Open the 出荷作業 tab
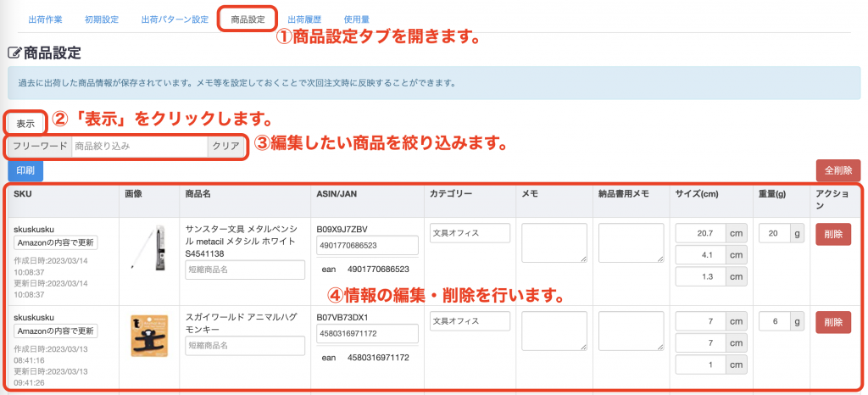The height and width of the screenshot is (395, 868). click(x=46, y=19)
